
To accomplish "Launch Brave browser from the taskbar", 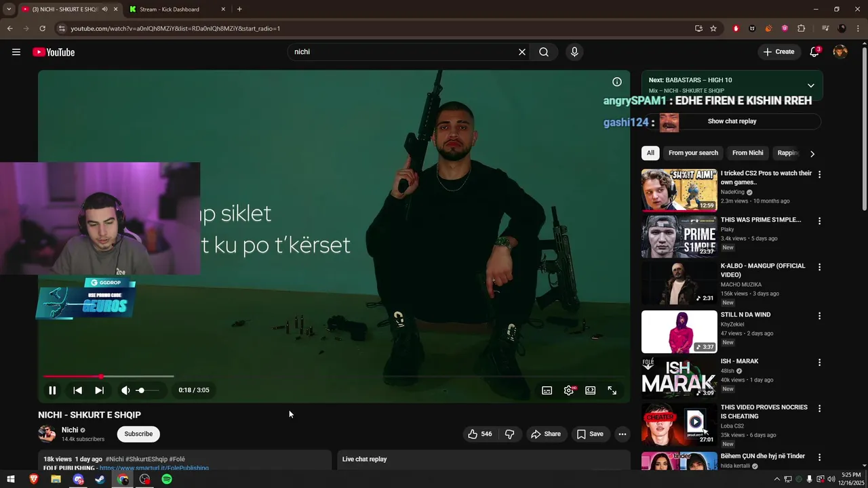I will tap(34, 479).
